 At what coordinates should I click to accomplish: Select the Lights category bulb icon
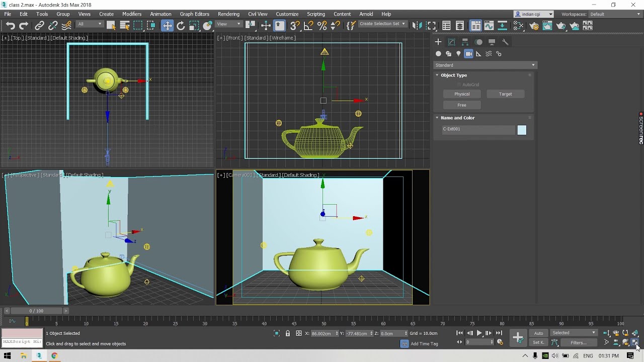coord(458,54)
